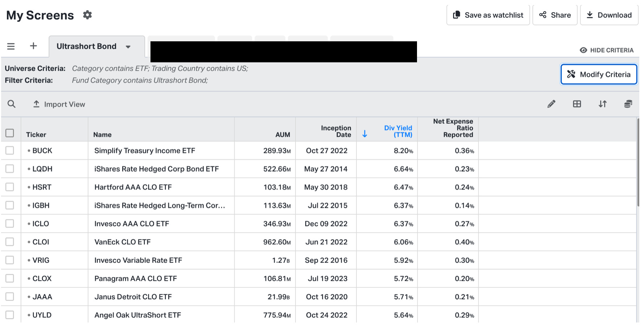644x329 pixels.
Task: Check the CLOI row checkbox
Action: click(10, 242)
